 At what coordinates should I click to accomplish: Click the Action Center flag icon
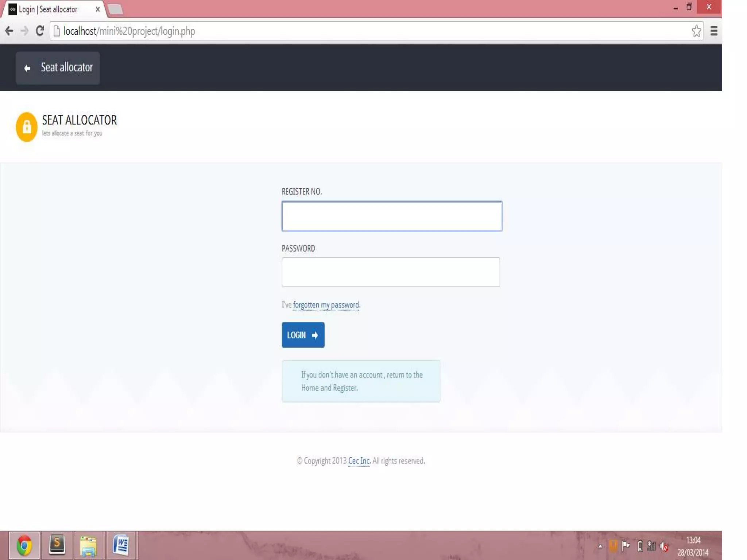[626, 546]
